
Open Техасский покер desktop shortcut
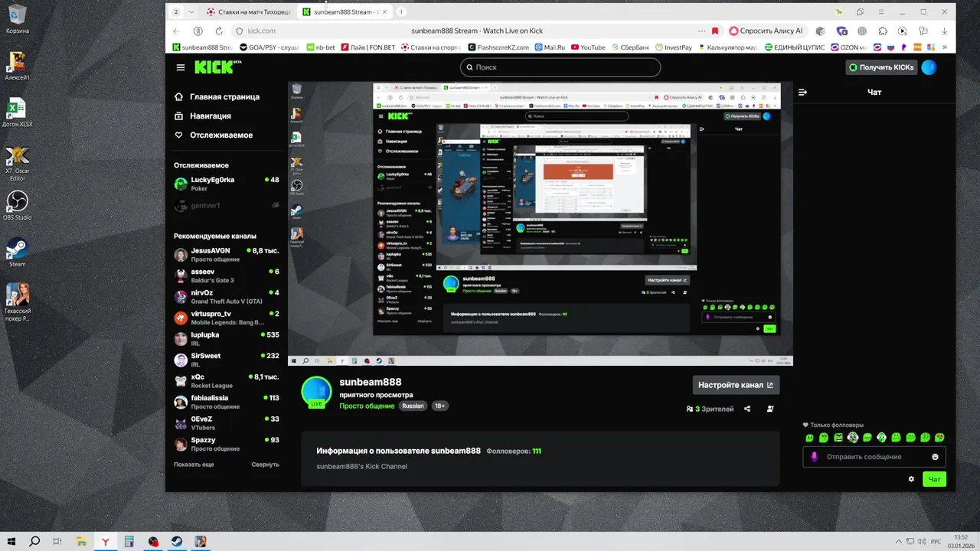coord(17,302)
